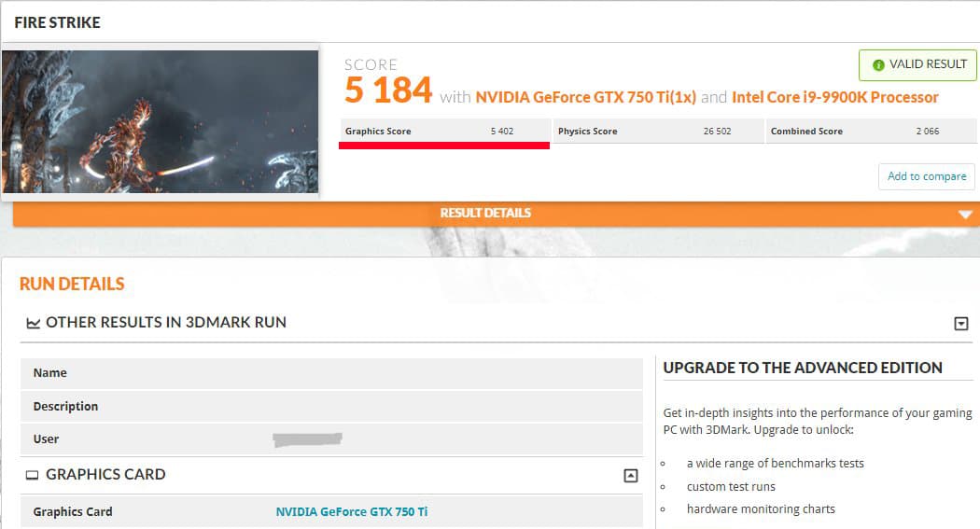
Task: Click the Name row label
Action: point(50,373)
